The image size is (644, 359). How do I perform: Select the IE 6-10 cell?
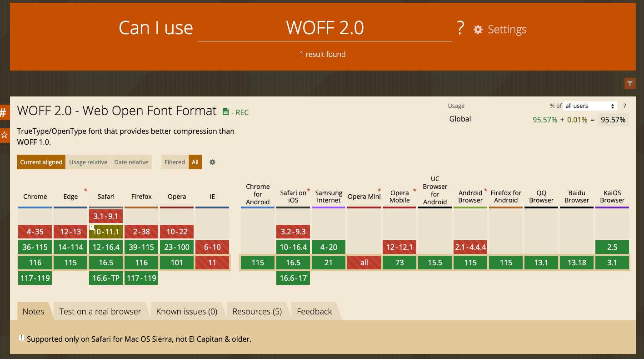pos(212,247)
